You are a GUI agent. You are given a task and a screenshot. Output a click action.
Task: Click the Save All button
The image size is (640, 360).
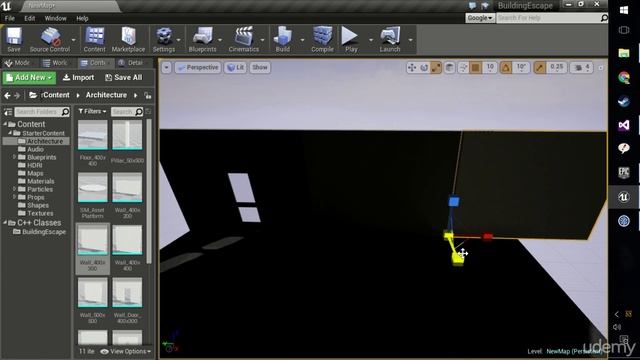point(124,78)
